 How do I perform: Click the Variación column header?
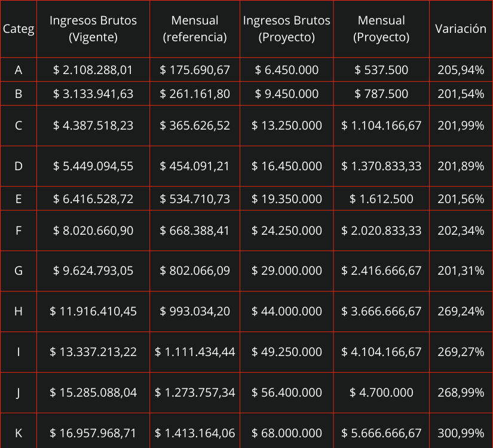click(x=461, y=29)
